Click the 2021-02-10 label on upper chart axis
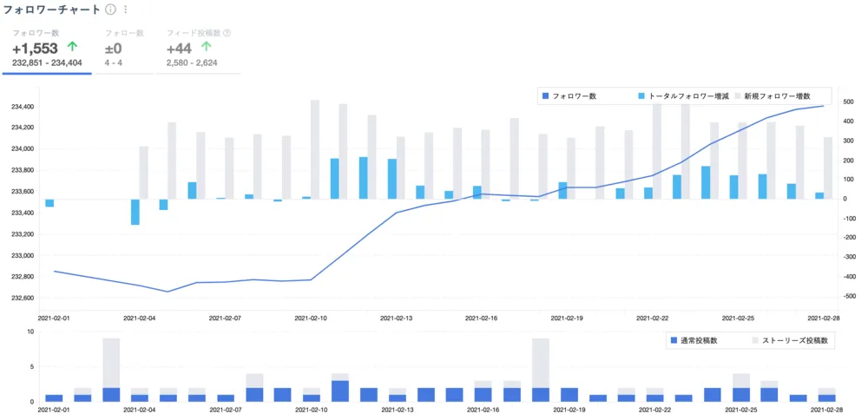Viewport: 868px width, 420px height. tap(311, 318)
